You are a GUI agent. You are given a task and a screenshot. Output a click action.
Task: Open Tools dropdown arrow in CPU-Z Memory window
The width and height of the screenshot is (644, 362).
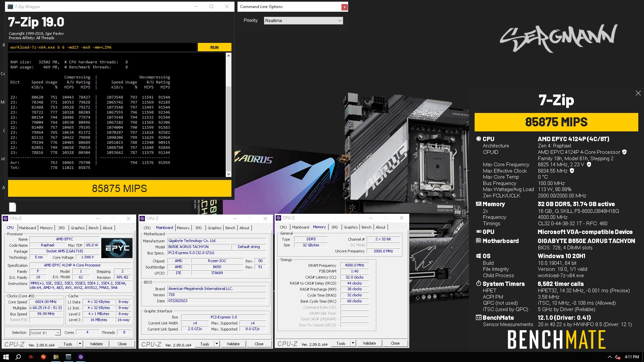pyautogui.click(x=353, y=343)
